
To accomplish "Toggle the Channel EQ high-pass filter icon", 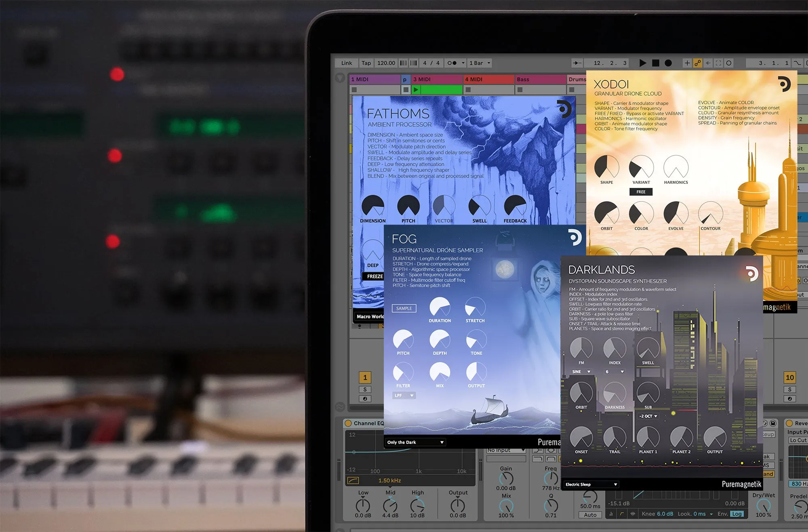I will [353, 480].
